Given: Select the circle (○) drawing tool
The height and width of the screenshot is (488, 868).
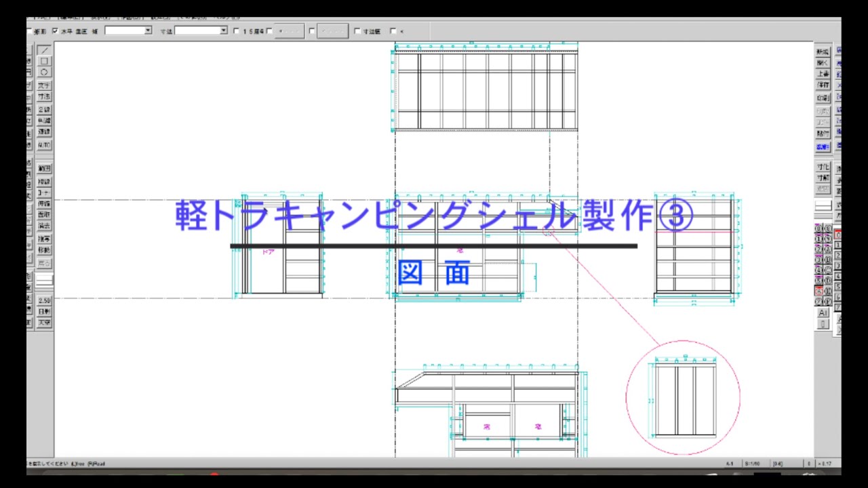Looking at the screenshot, I should point(44,72).
